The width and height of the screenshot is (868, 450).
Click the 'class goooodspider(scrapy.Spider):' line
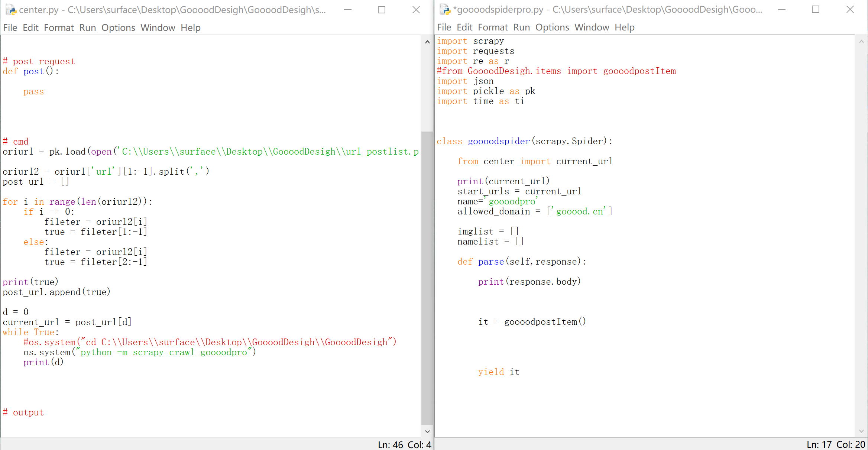525,141
